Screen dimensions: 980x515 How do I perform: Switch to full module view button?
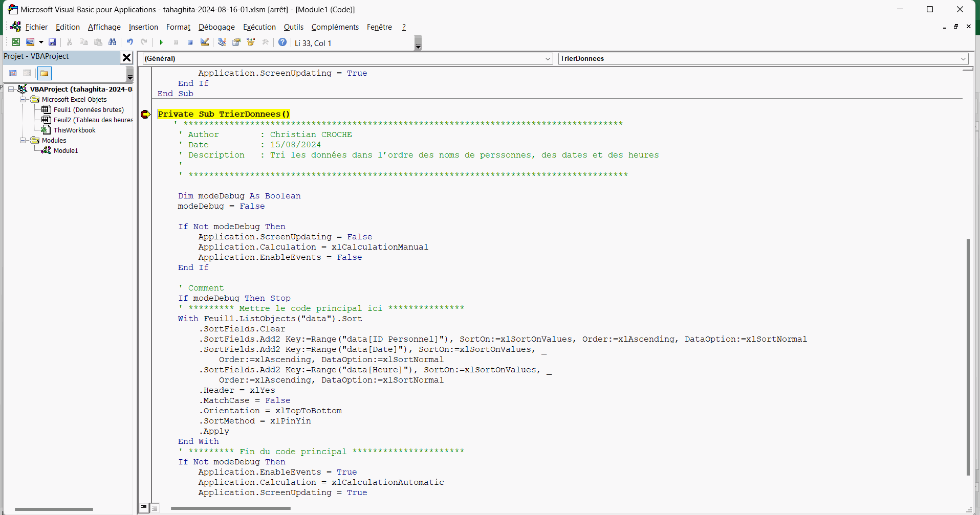point(155,507)
